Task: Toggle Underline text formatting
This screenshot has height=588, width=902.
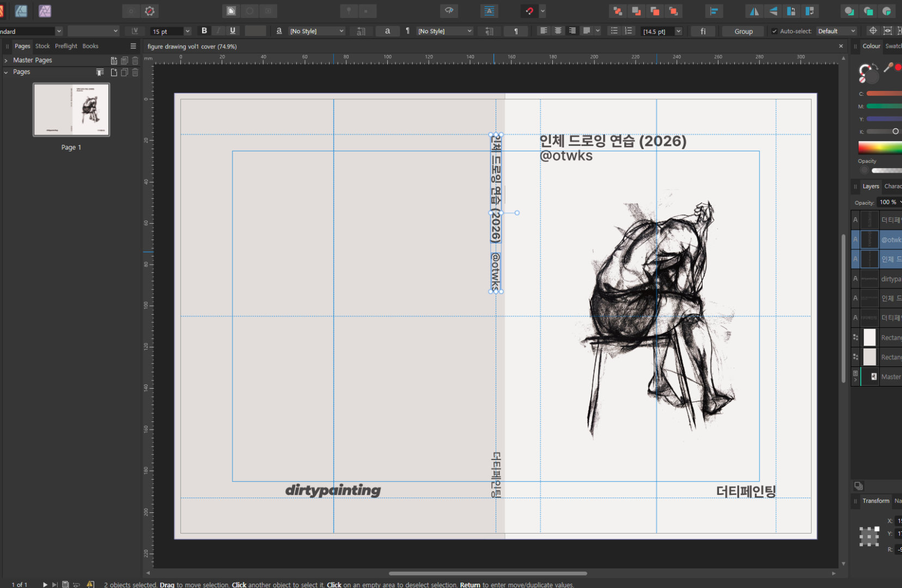Action: [x=233, y=31]
